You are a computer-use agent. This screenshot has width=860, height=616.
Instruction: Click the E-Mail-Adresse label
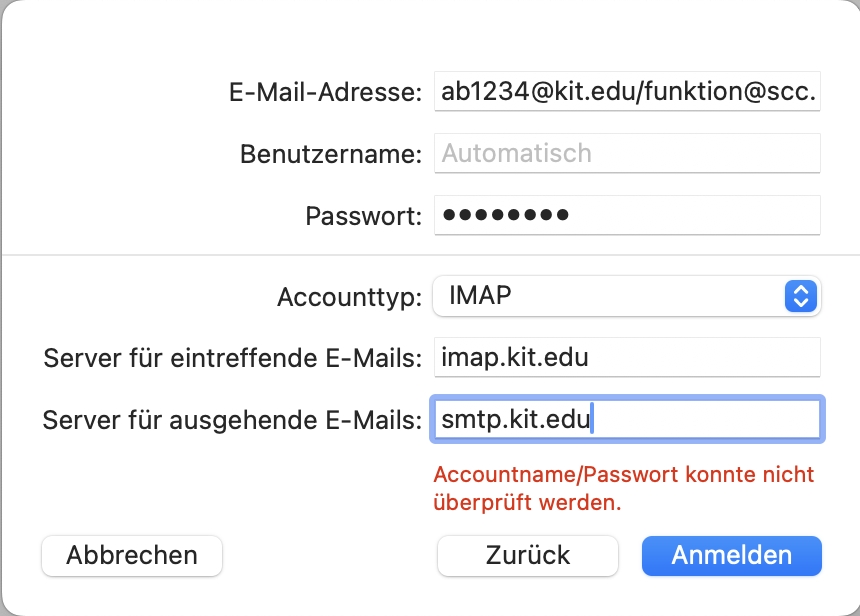[x=325, y=94]
